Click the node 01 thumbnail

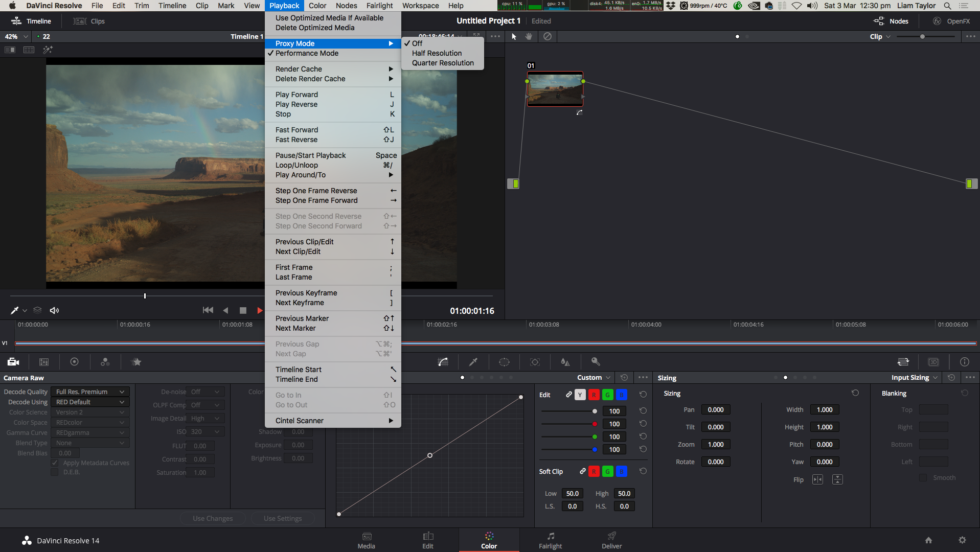pos(555,89)
